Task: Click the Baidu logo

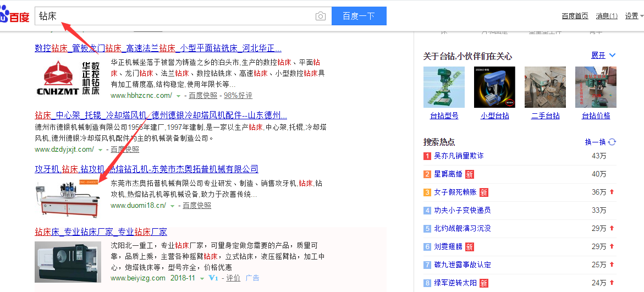Action: point(15,16)
